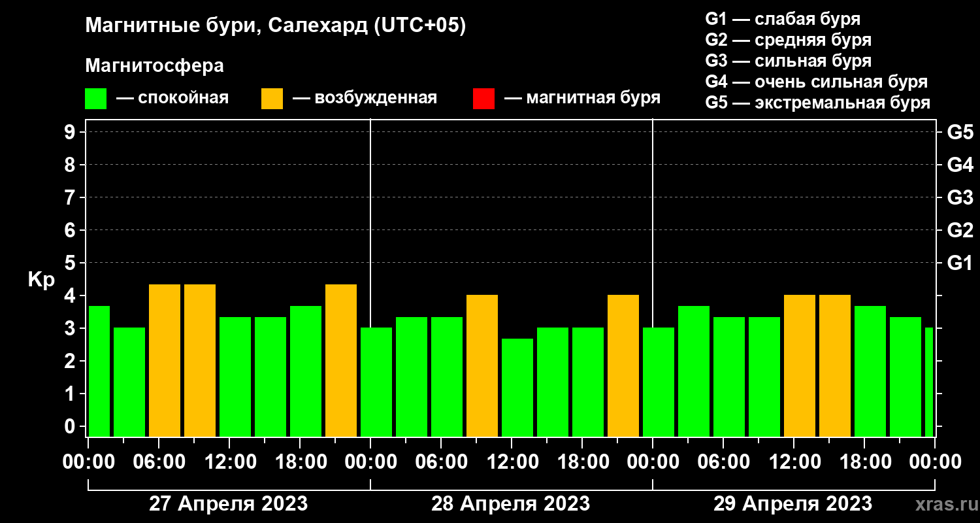Viewport: 980px width, 523px height.
Task: Click the green 'спокойная' legend swatch
Action: click(x=95, y=99)
